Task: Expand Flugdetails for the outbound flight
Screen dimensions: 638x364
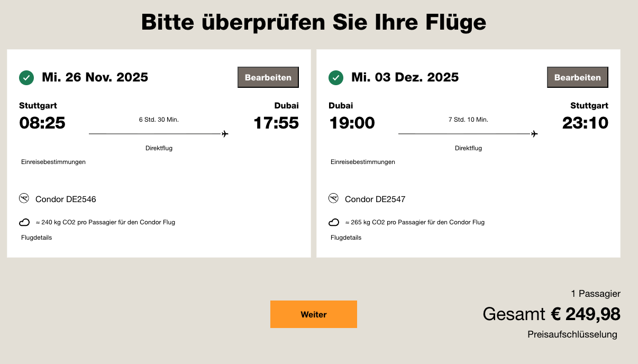Action: point(37,238)
